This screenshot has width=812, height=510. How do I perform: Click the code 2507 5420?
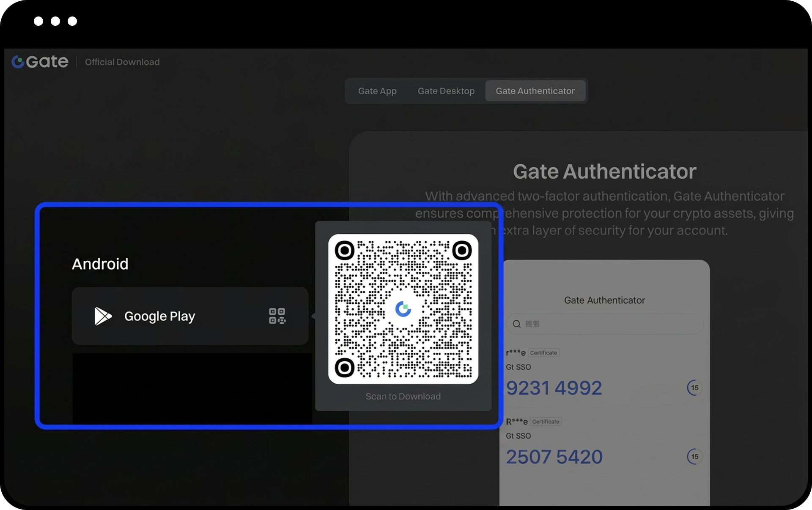click(x=554, y=457)
